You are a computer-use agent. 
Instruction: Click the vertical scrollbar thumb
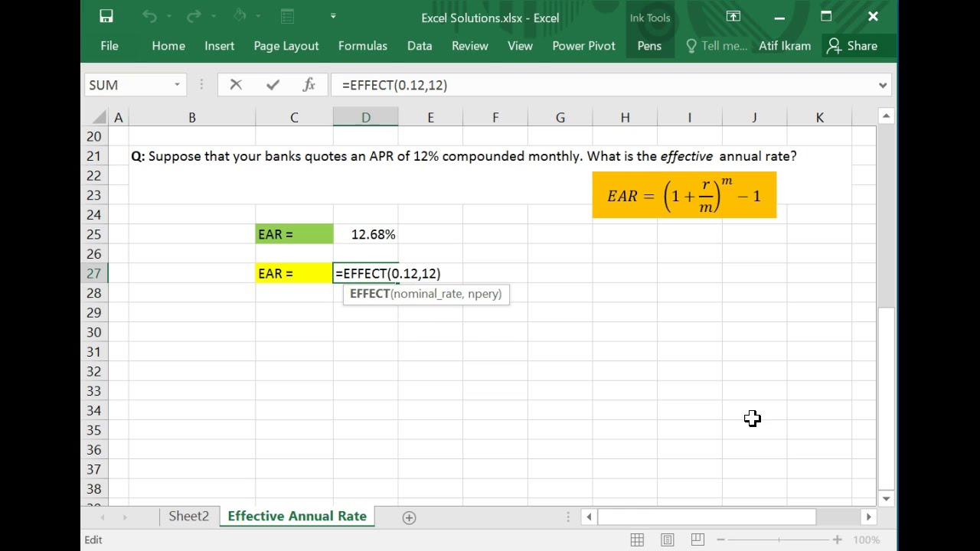tap(886, 398)
